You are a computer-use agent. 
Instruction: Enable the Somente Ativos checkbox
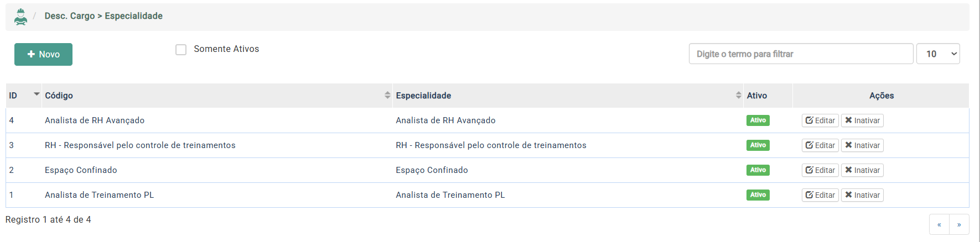(x=181, y=50)
